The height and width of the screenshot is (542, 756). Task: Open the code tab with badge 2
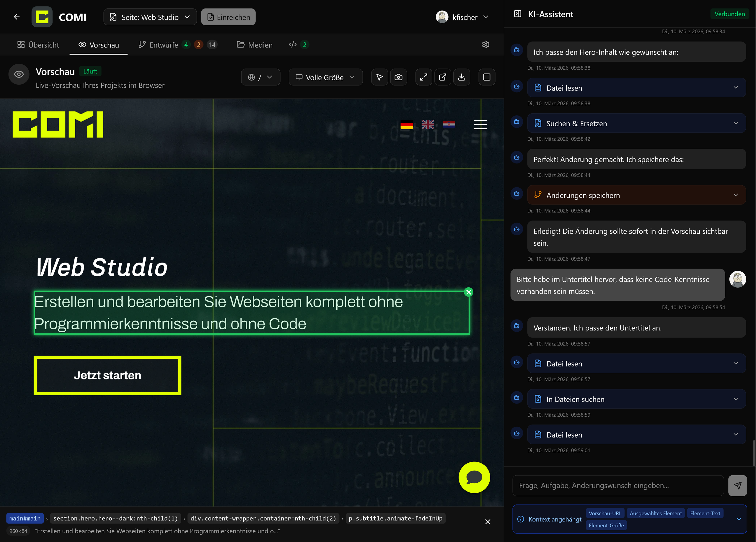tap(299, 45)
